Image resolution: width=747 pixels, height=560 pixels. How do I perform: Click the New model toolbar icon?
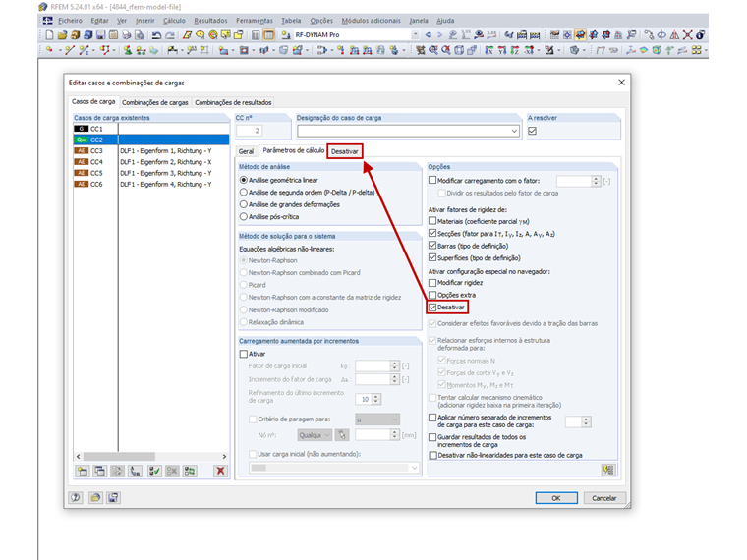[49, 34]
